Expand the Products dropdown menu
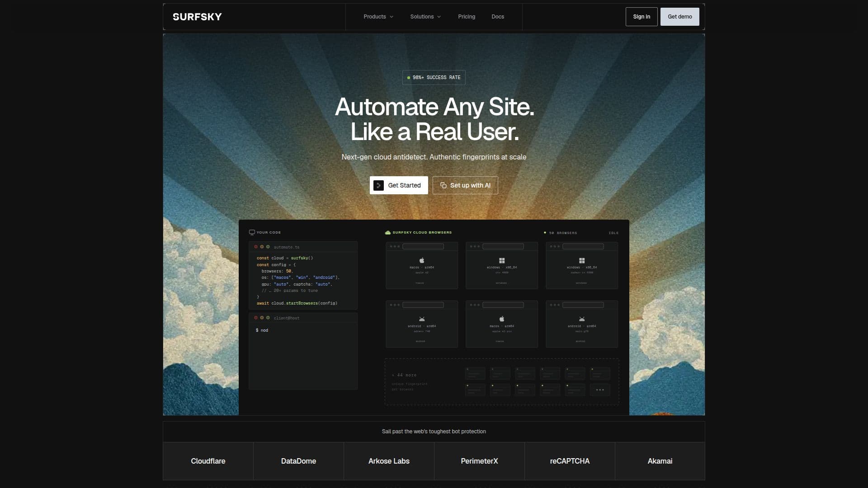Viewport: 868px width, 488px height. tap(378, 17)
